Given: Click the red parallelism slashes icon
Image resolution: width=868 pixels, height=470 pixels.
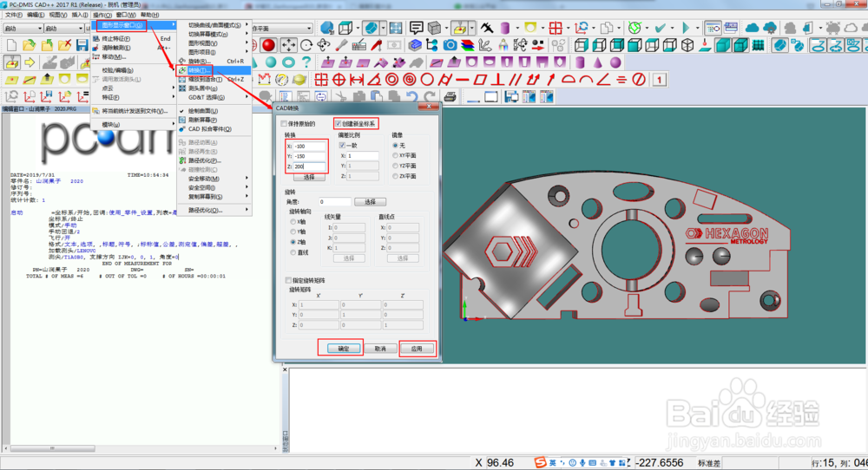Looking at the screenshot, I should tap(516, 80).
